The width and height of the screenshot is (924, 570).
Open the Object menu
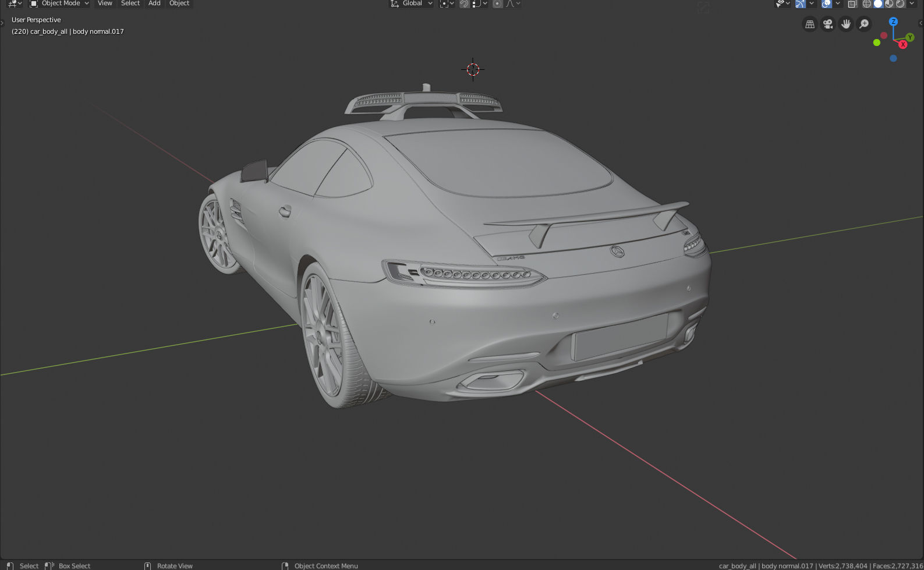(x=179, y=3)
